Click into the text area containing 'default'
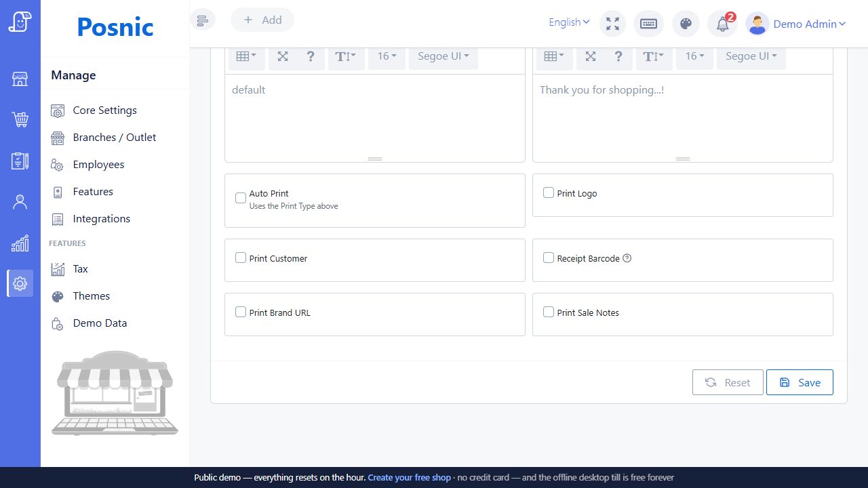The height and width of the screenshot is (488, 868). pos(375,115)
